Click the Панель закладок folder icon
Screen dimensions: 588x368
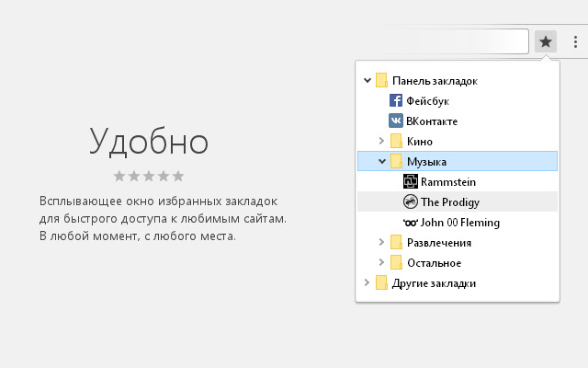pyautogui.click(x=381, y=80)
